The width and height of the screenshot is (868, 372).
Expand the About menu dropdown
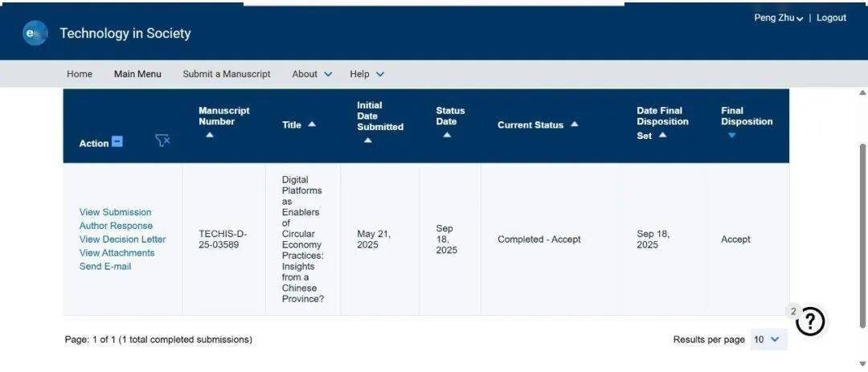coord(312,74)
